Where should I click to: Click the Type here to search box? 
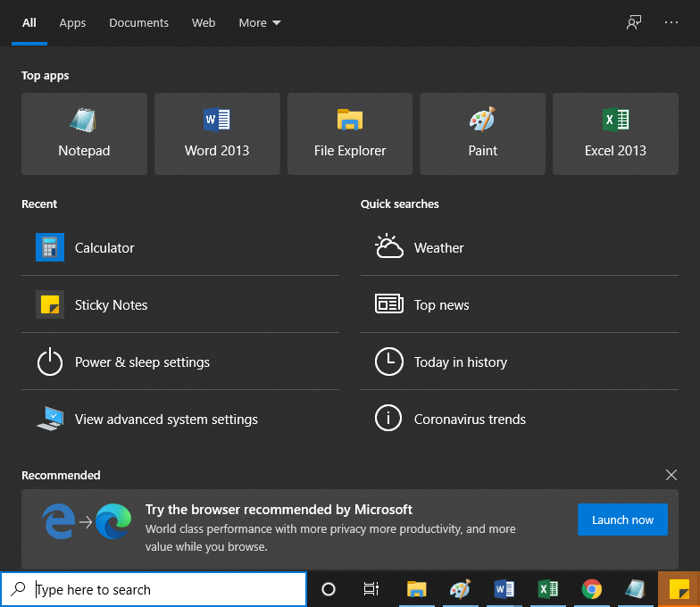tap(154, 589)
